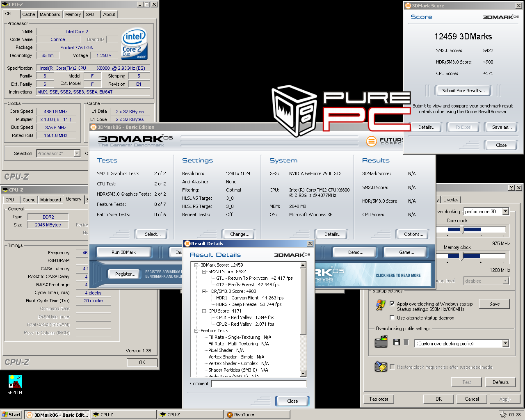
Task: Toggle Apply overclocking at Windows startup
Action: (392, 304)
